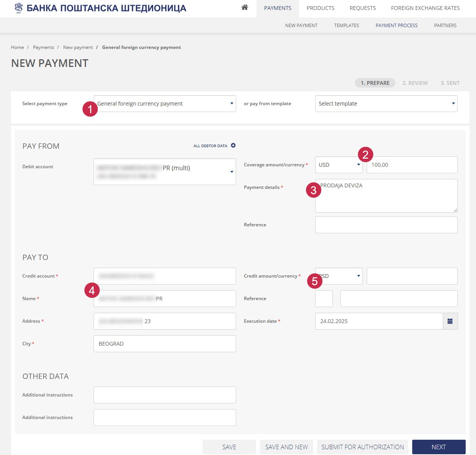Focus the City input field
This screenshot has width=476, height=455.
click(x=165, y=344)
